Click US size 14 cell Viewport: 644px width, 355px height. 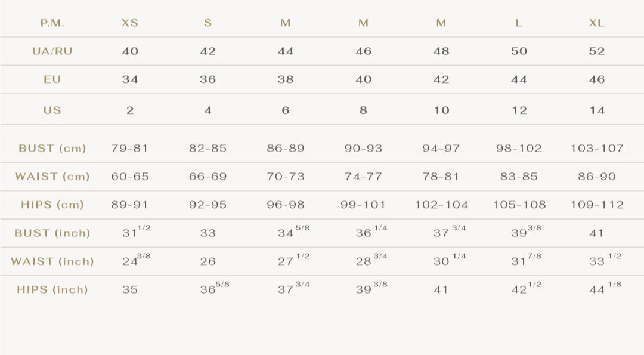(x=596, y=110)
